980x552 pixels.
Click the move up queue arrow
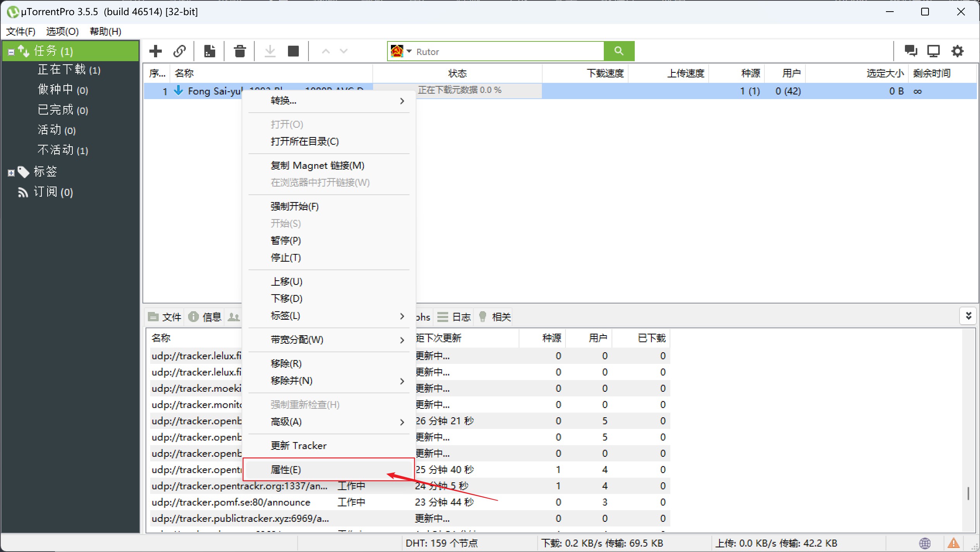click(326, 51)
